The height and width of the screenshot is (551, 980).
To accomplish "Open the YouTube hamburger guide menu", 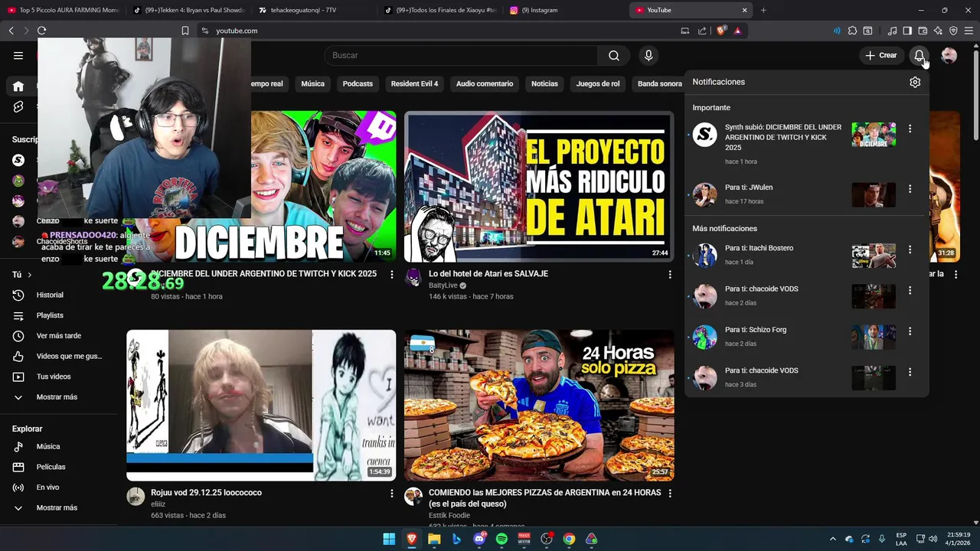I will click(x=18, y=55).
